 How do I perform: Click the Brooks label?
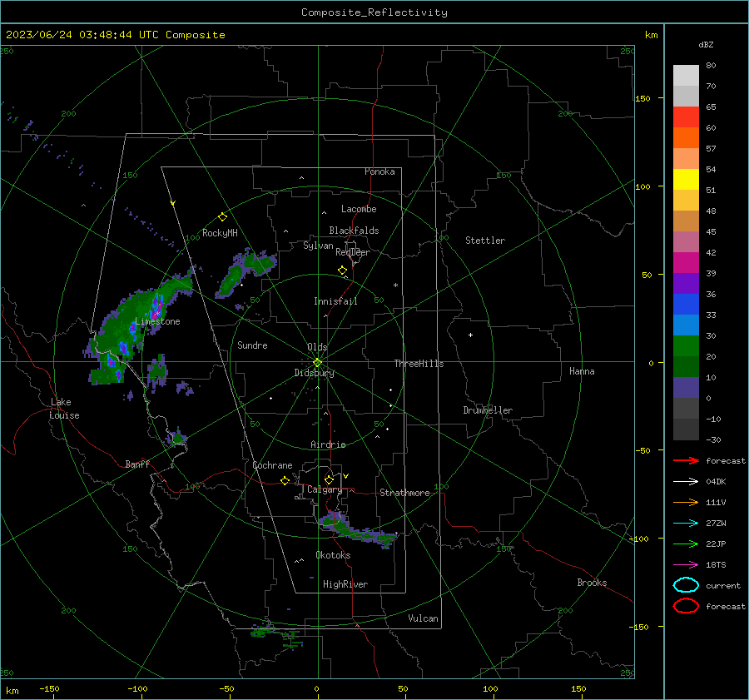(x=592, y=583)
